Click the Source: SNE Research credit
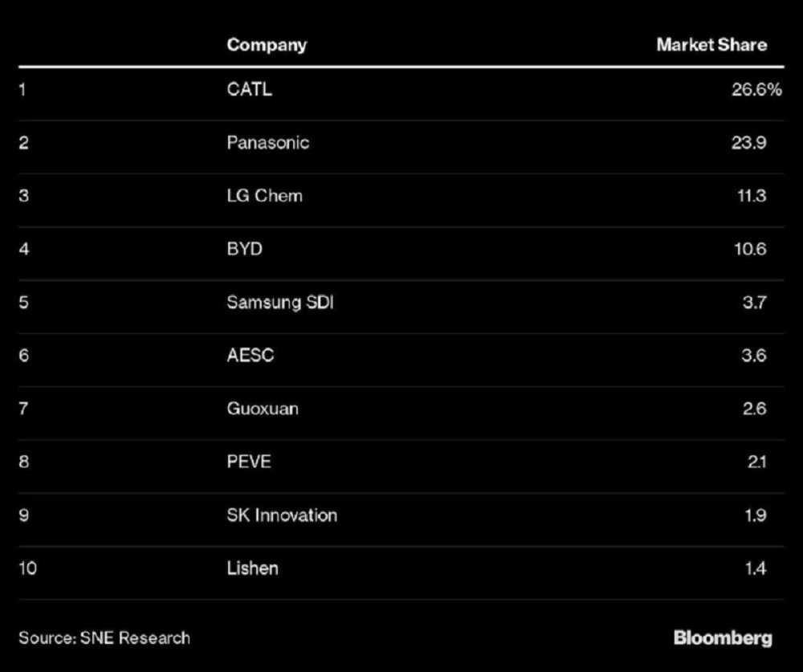This screenshot has width=803, height=672. 104,638
